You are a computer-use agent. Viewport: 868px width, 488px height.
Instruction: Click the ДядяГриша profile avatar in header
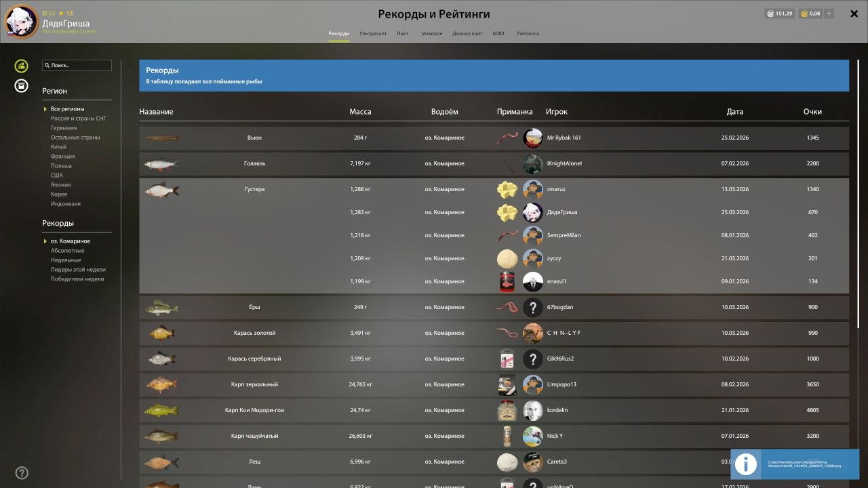[x=22, y=22]
